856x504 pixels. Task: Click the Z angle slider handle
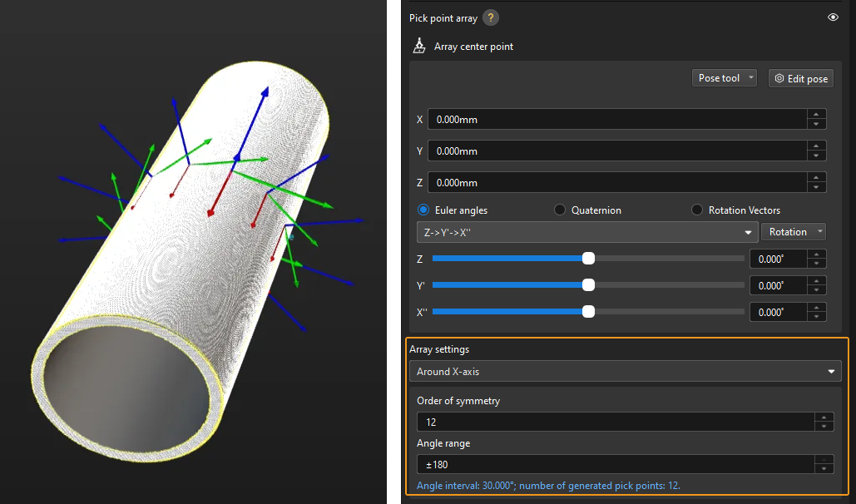[x=588, y=259]
